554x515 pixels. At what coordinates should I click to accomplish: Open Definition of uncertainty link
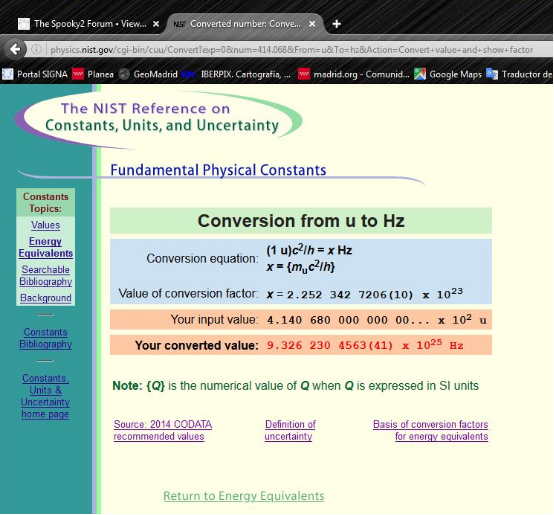(290, 430)
